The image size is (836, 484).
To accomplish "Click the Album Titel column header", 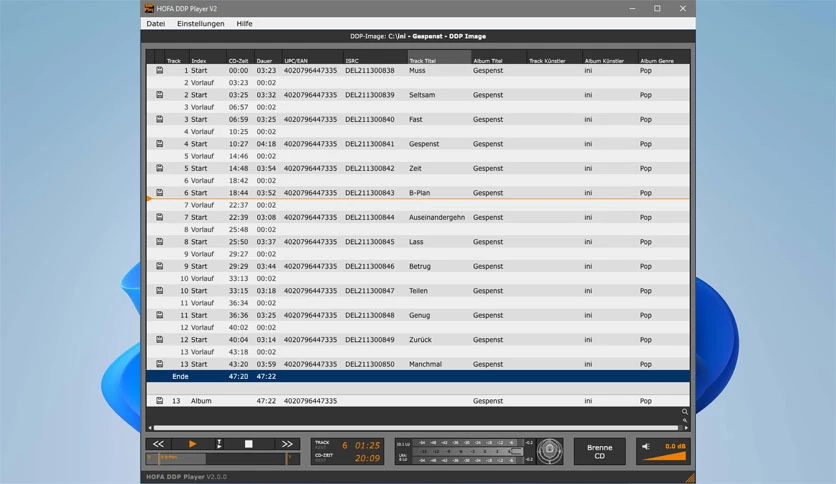I will (499, 58).
